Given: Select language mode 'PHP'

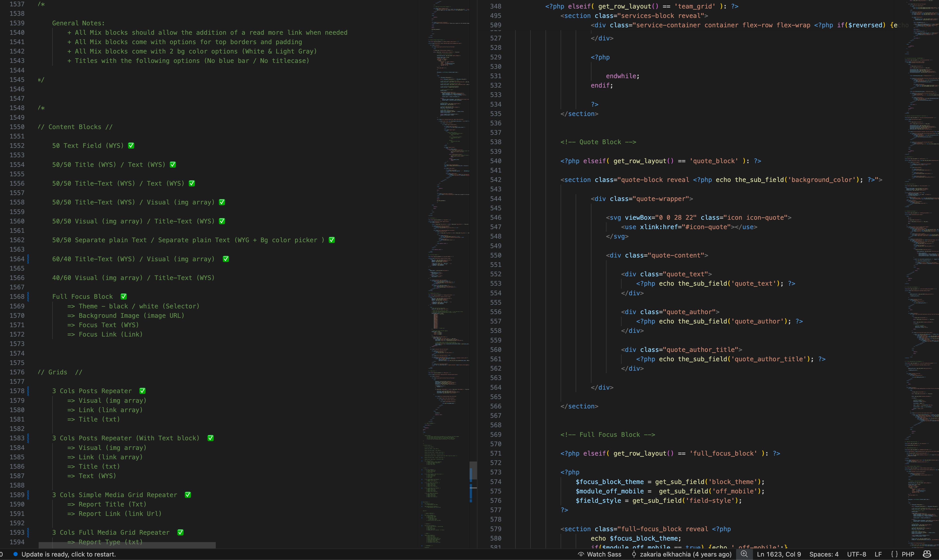Looking at the screenshot, I should tap(908, 554).
